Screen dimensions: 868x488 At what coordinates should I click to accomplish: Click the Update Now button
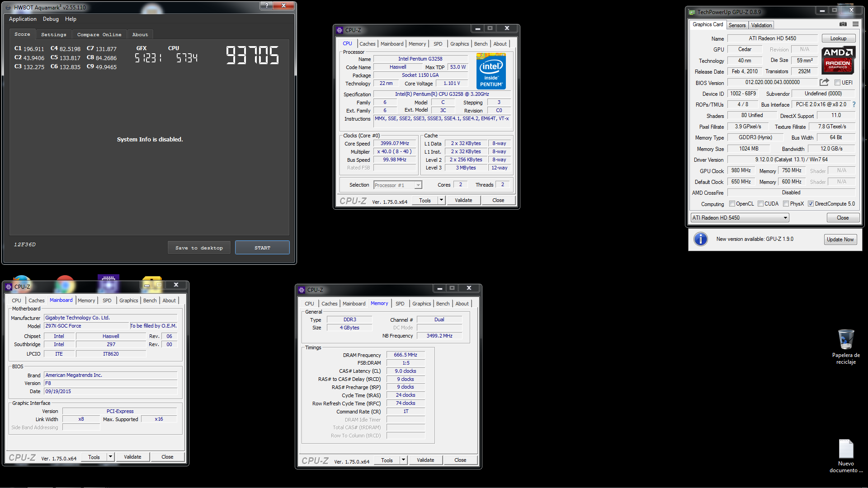click(x=840, y=239)
